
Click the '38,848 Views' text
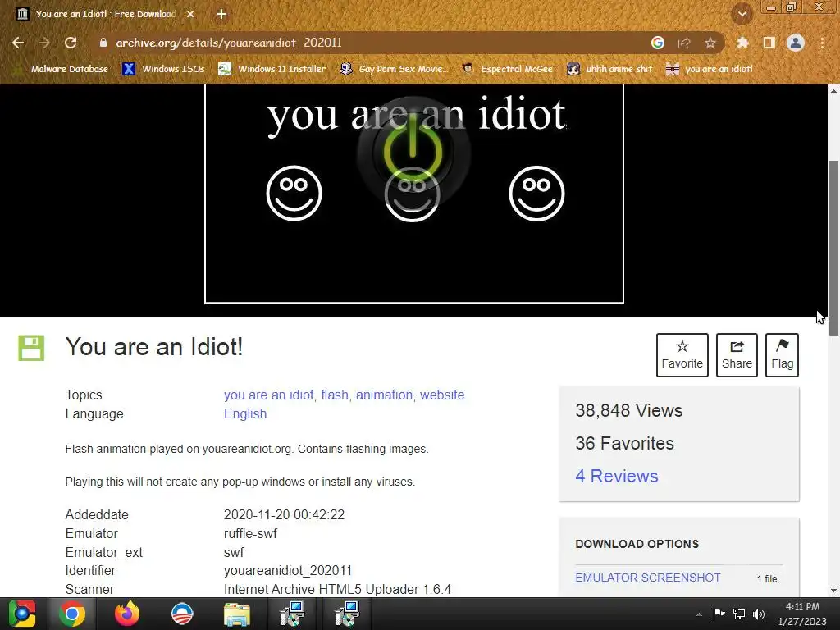(629, 410)
